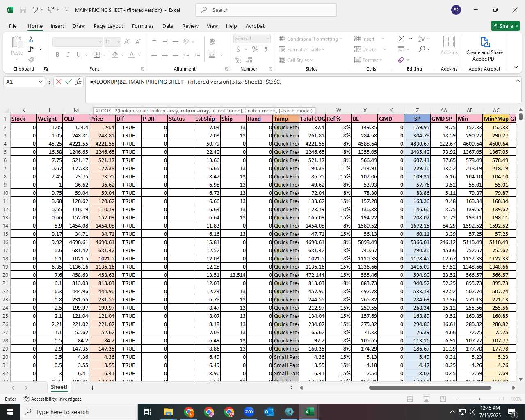Open File Explorer on taskbar
Viewport: 525px width, 420px height.
(x=169, y=412)
